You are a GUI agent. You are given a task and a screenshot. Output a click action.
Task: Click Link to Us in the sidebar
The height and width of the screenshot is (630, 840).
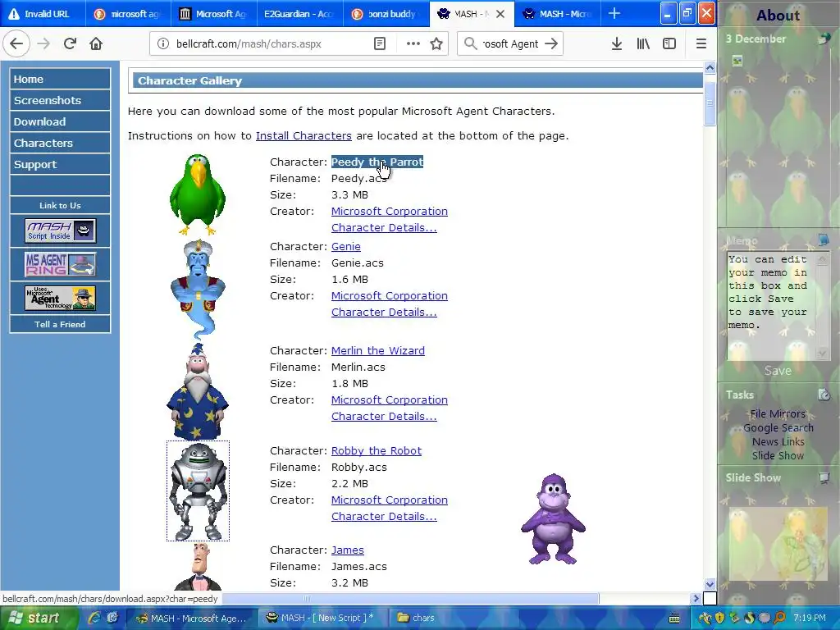[x=60, y=205]
